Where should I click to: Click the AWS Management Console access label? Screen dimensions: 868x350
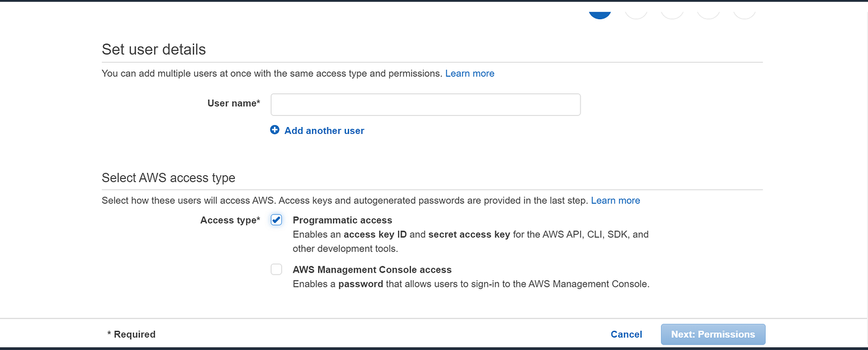(x=372, y=269)
